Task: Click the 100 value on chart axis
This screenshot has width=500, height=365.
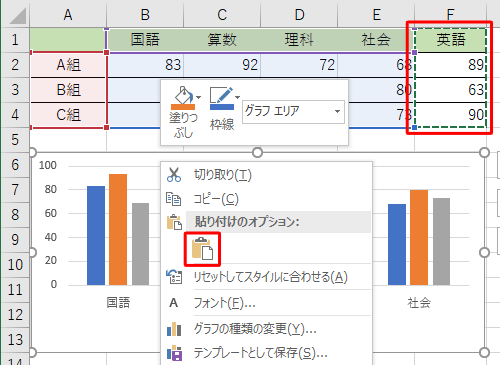Action: [x=48, y=165]
